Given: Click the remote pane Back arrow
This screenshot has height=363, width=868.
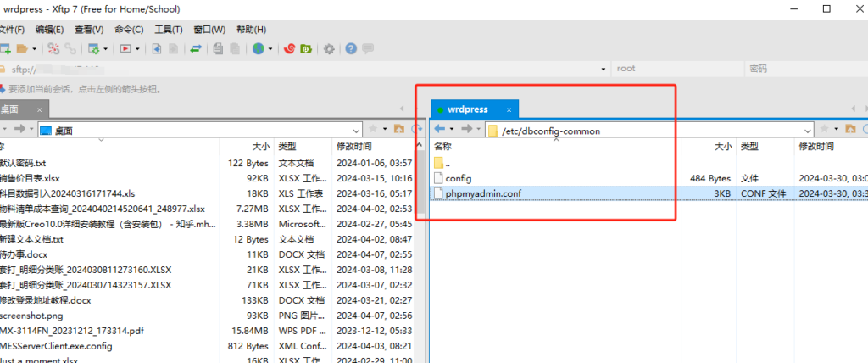Looking at the screenshot, I should pos(440,129).
